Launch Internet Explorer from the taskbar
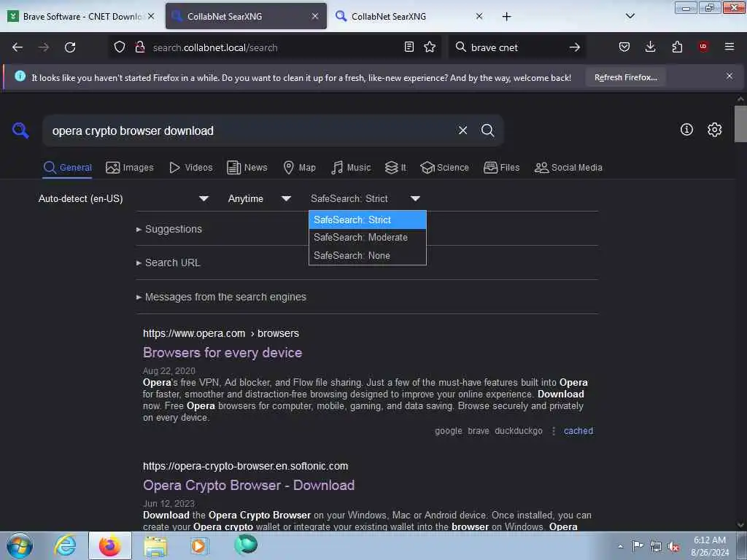The image size is (747, 560). [x=65, y=545]
